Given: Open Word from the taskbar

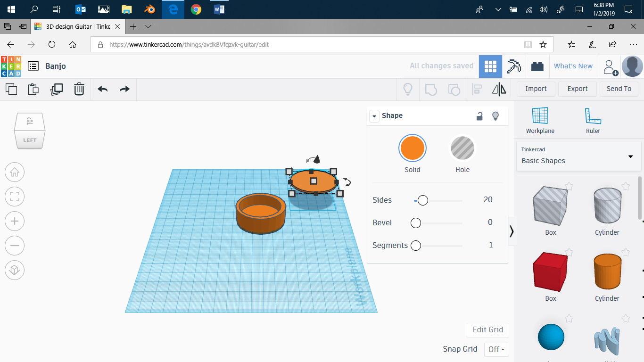Looking at the screenshot, I should pos(219,9).
